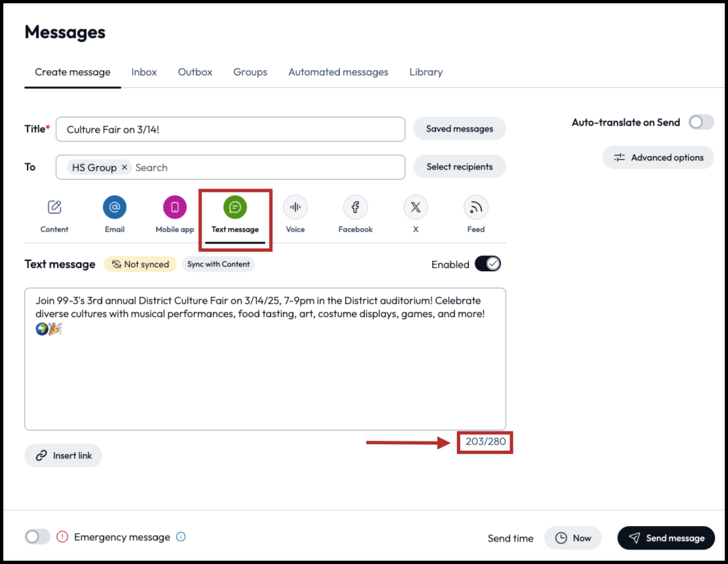Toggle Auto-translate on Send switch

coord(701,122)
